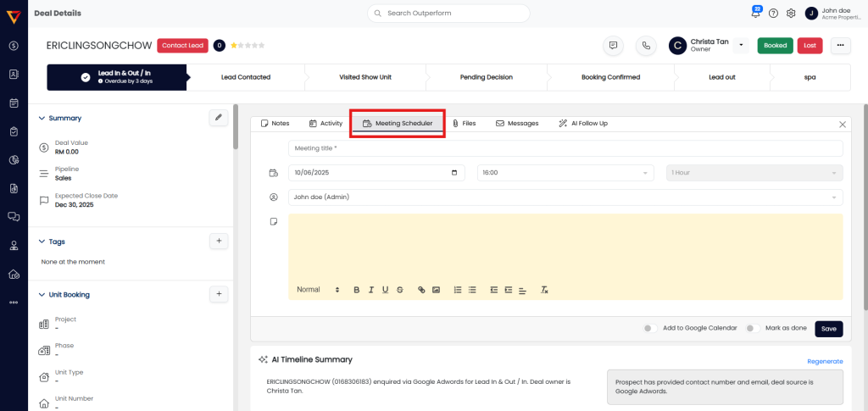The width and height of the screenshot is (868, 411).
Task: Regenerate the AI Timeline Summary
Action: click(x=825, y=361)
